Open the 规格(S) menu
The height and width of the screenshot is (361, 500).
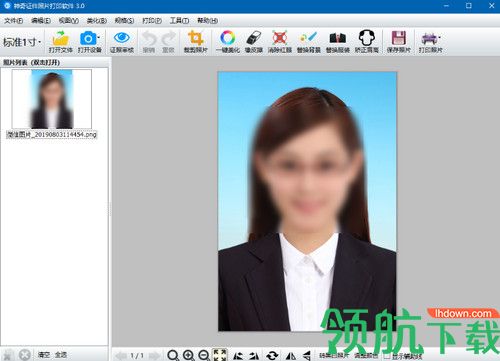[x=124, y=21]
